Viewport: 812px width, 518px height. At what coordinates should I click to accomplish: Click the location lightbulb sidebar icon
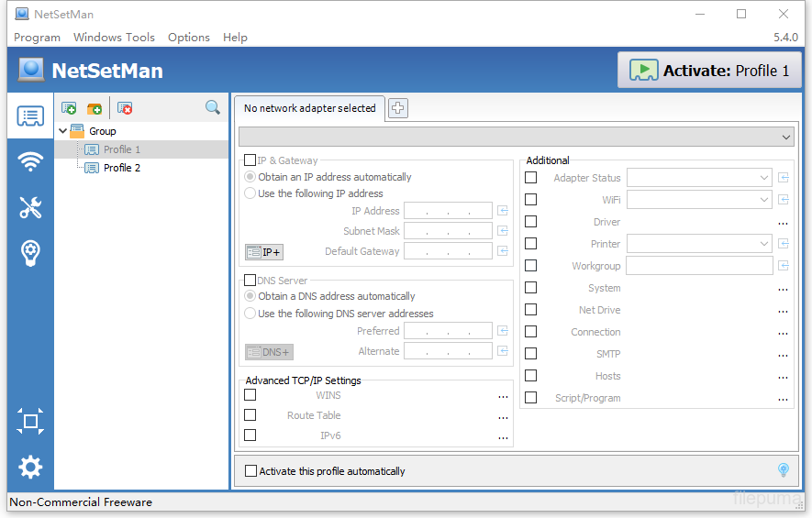30,254
